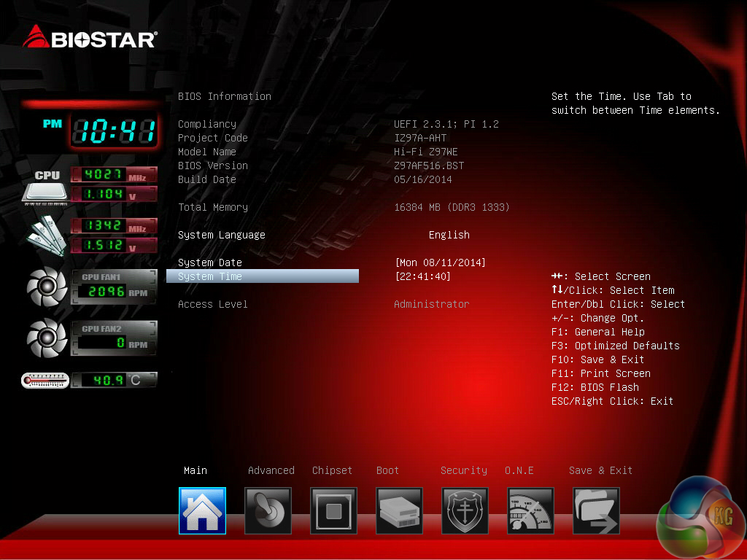Click the F3: Optimized Defaults hint

click(615, 345)
